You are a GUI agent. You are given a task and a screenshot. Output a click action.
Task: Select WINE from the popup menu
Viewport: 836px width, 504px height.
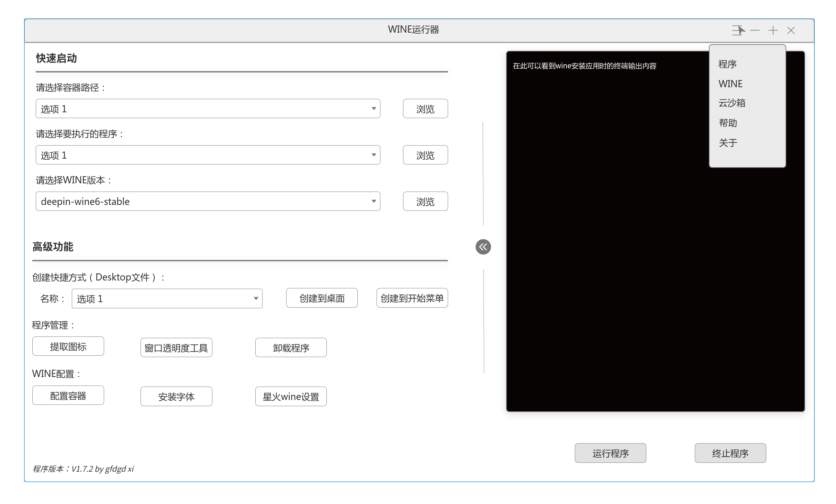(730, 84)
